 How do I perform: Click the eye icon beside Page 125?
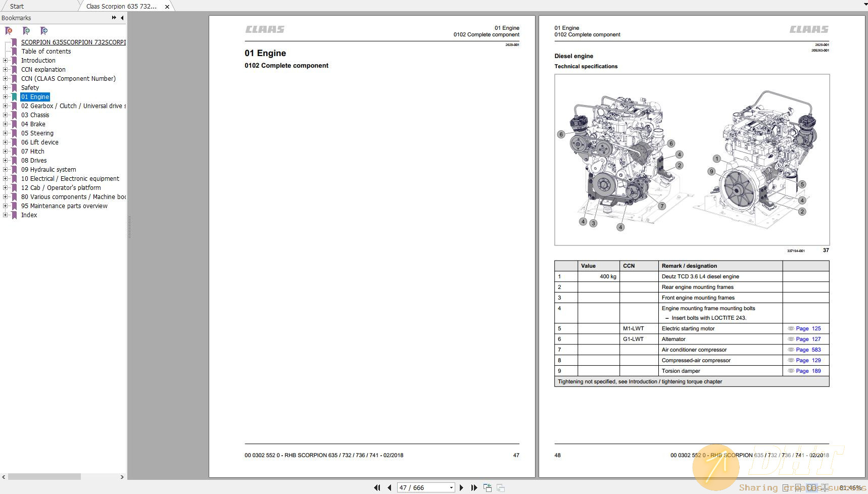(x=791, y=328)
